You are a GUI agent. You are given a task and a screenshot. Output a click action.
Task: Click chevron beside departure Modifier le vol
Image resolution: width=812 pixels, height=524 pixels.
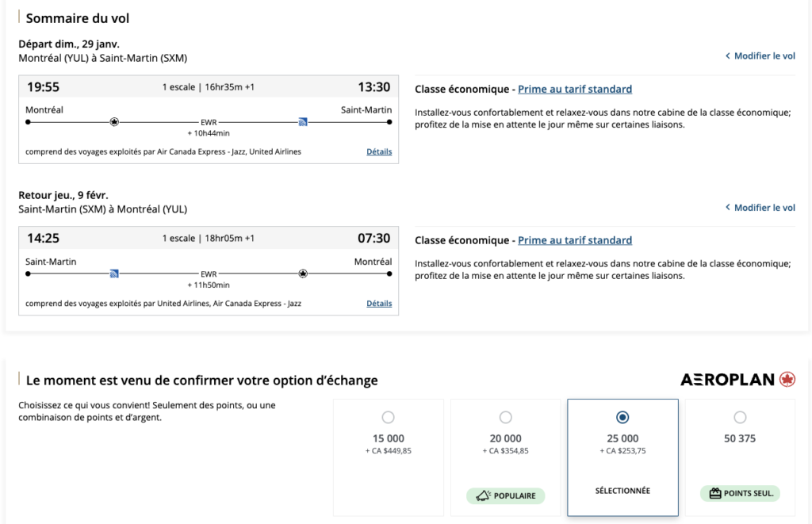coord(728,56)
